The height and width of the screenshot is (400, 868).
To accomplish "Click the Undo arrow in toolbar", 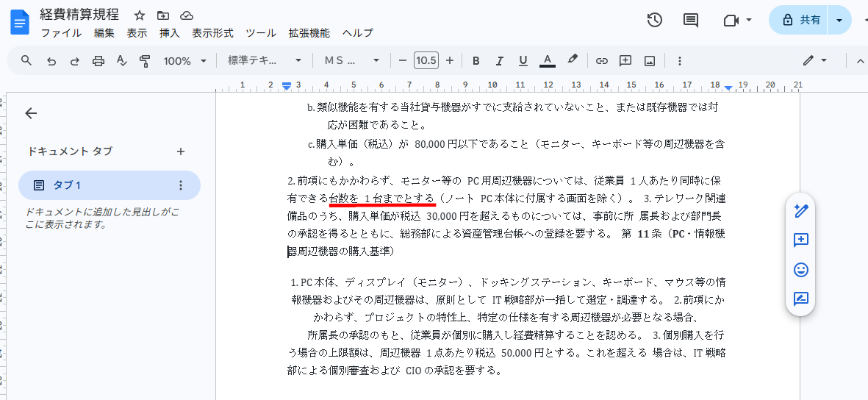I will [x=51, y=61].
